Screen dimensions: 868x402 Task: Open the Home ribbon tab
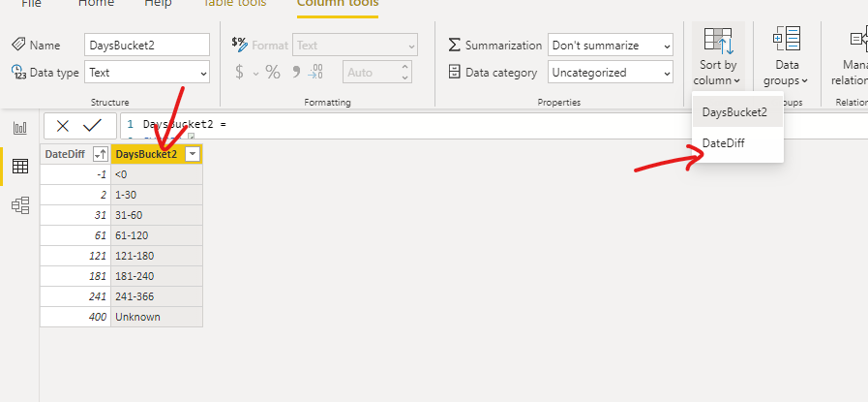96,3
